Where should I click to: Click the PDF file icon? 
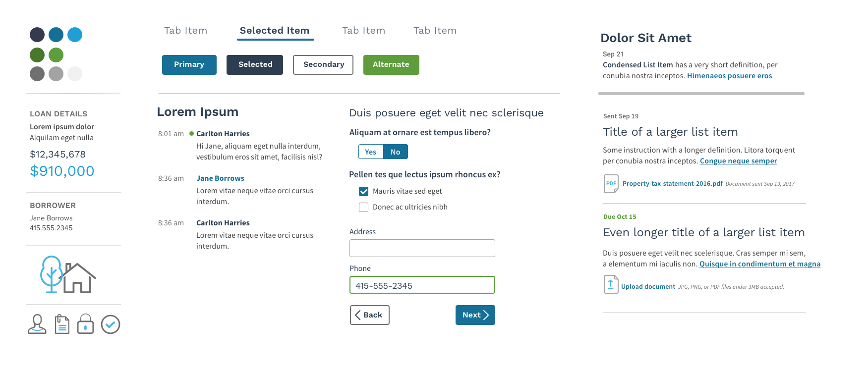tap(611, 184)
